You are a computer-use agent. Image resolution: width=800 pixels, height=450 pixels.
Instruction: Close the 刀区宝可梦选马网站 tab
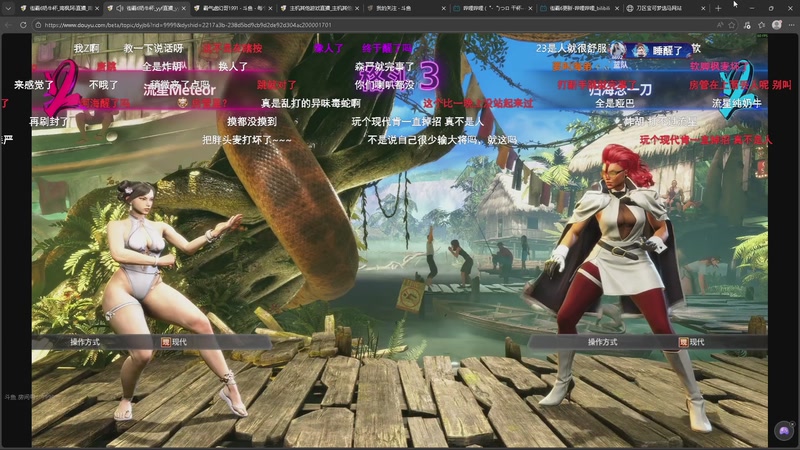point(704,8)
